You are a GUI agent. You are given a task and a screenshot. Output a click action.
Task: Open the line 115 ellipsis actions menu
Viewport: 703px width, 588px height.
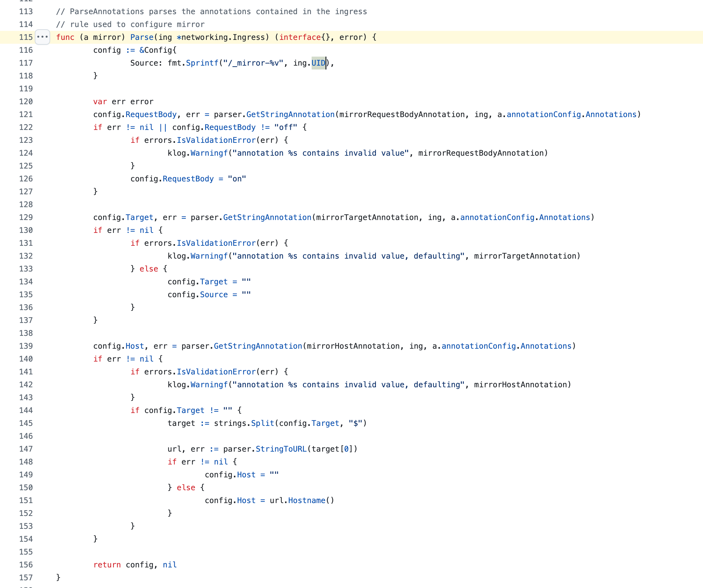click(42, 37)
